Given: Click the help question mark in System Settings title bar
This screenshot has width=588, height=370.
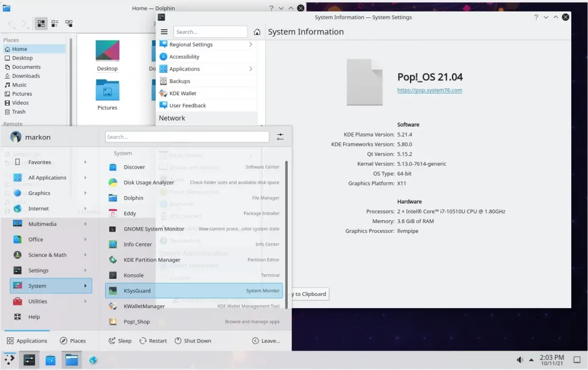Looking at the screenshot, I should tap(536, 17).
